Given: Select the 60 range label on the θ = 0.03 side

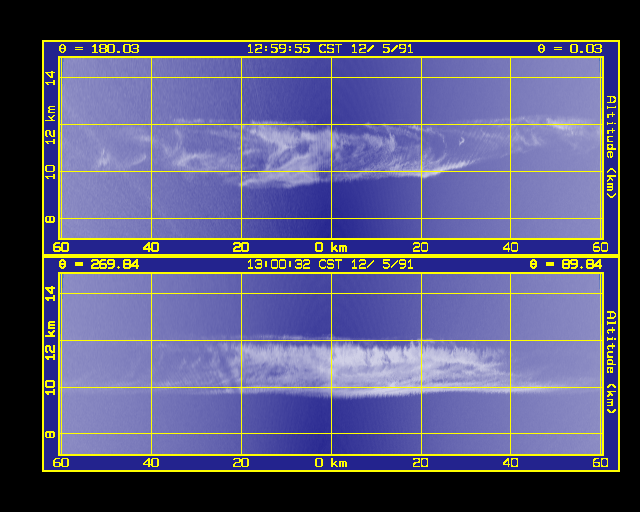Looking at the screenshot, I should pos(600,247).
